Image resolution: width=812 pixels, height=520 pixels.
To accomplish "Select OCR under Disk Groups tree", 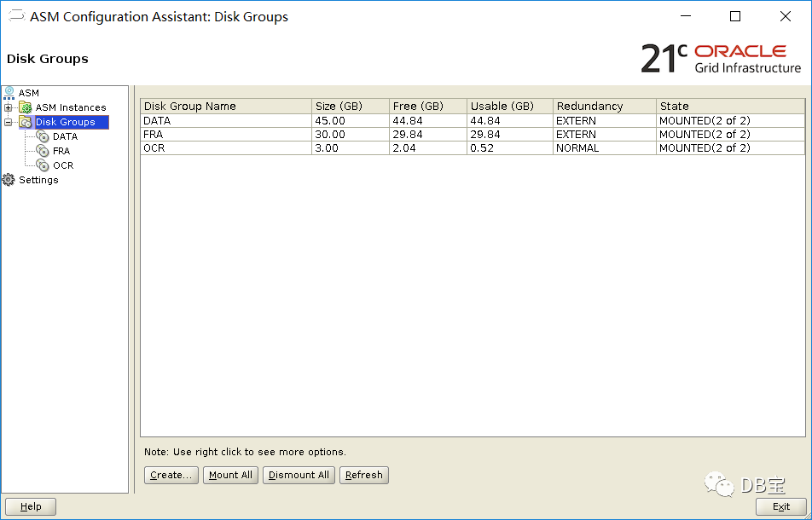I will [x=63, y=165].
